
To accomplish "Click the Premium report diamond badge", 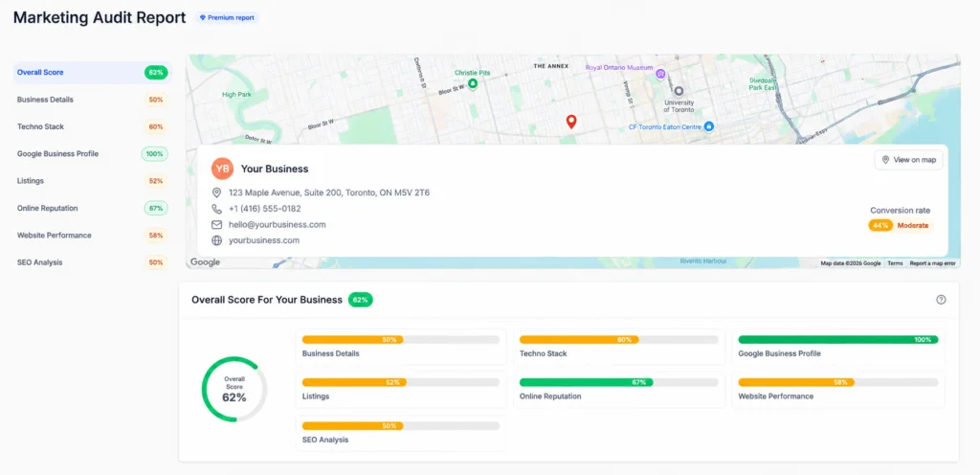I will tap(227, 17).
